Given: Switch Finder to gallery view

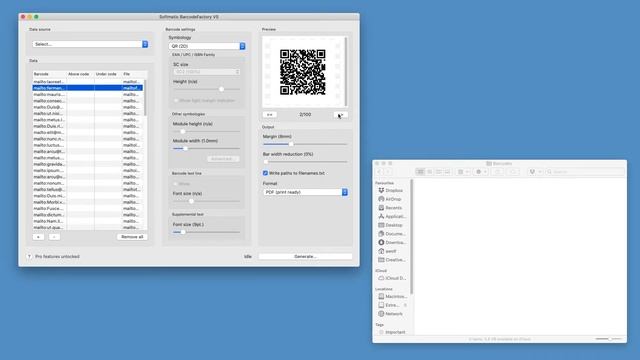Looking at the screenshot, I should 447,172.
